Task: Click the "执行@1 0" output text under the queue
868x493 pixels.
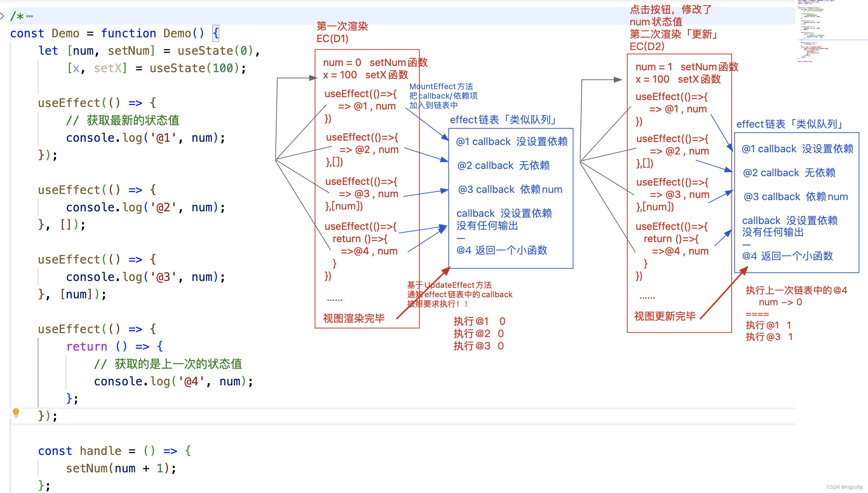Action: 479,321
